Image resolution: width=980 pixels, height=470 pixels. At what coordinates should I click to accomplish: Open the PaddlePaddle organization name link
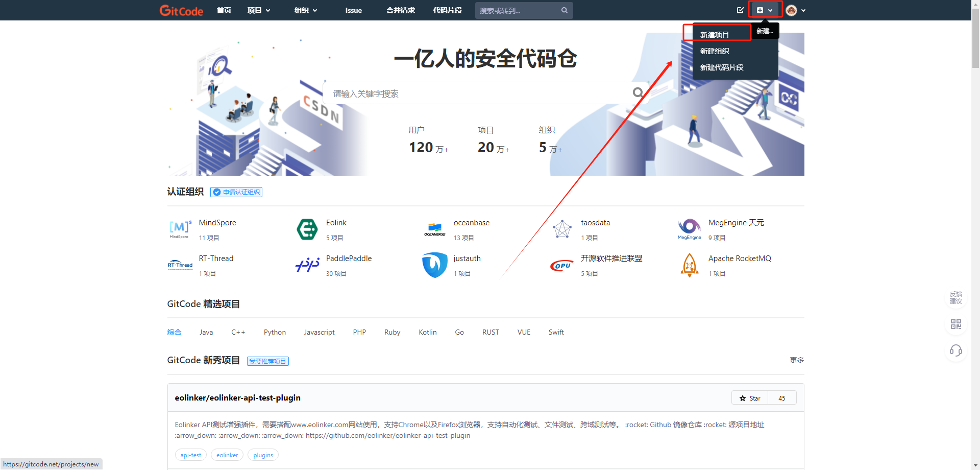(x=349, y=258)
